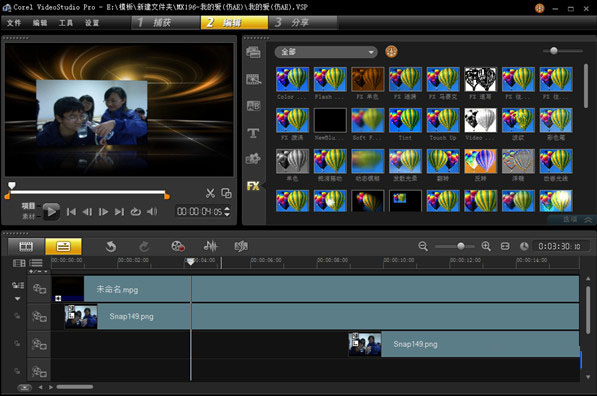The image size is (597, 396).
Task: Click the scissors split clip icon
Action: (210, 193)
